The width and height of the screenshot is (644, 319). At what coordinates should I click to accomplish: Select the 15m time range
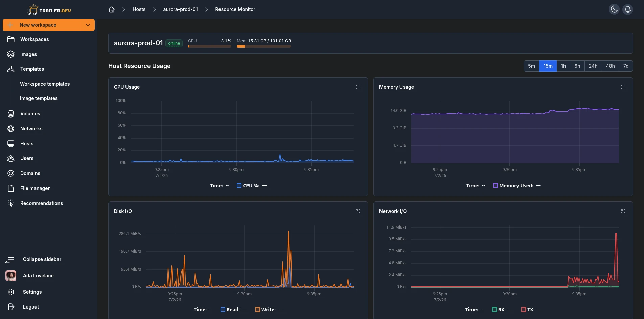click(548, 66)
